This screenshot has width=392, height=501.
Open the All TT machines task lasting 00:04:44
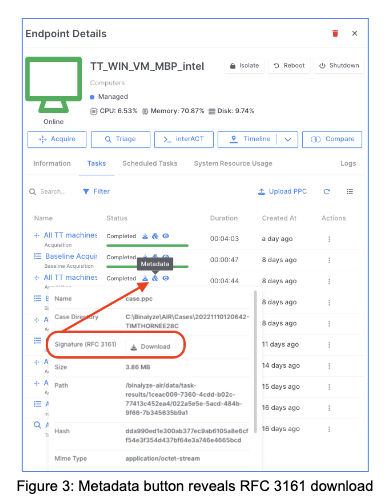[70, 278]
